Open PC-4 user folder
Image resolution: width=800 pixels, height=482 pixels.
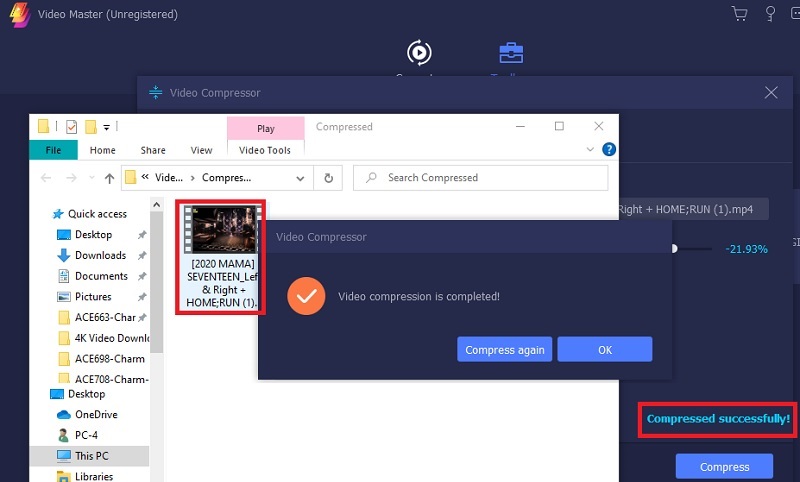[x=86, y=435]
